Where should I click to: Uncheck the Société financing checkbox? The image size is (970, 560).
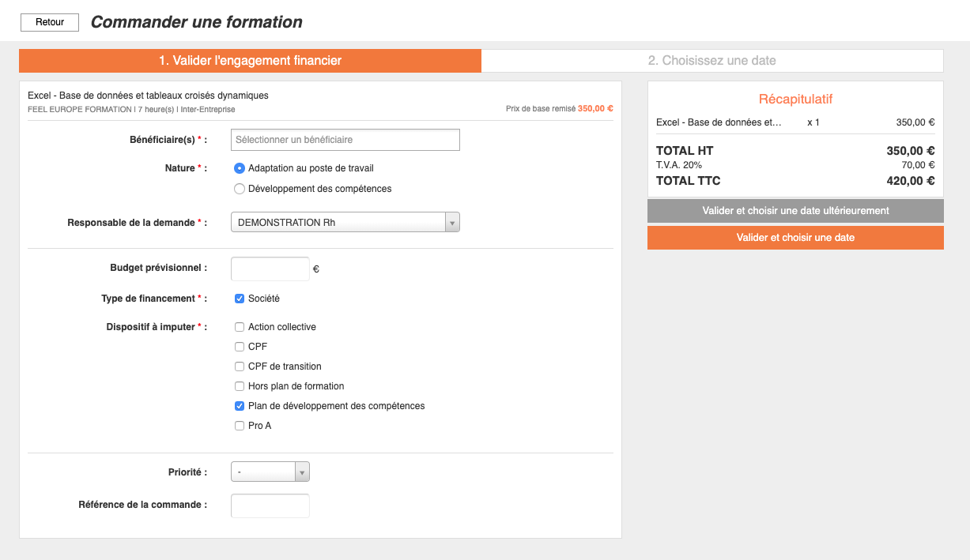(x=240, y=299)
